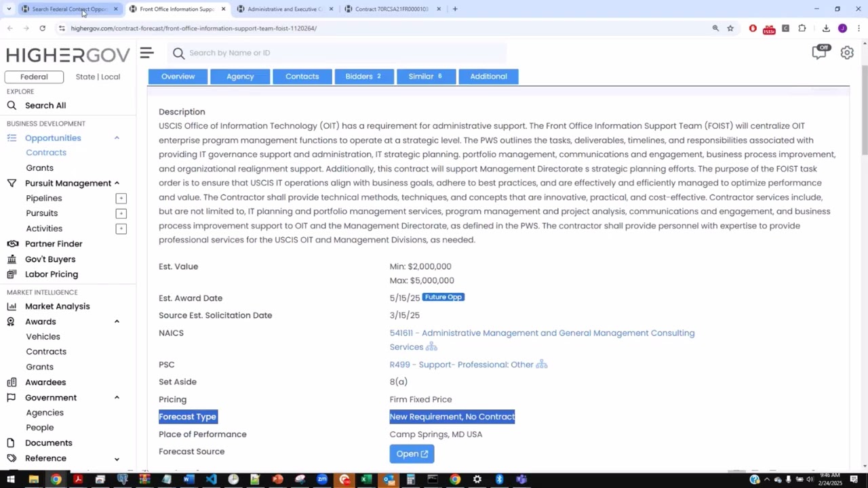The height and width of the screenshot is (488, 868).
Task: Click the Partner Finder handshake icon
Action: [12, 244]
